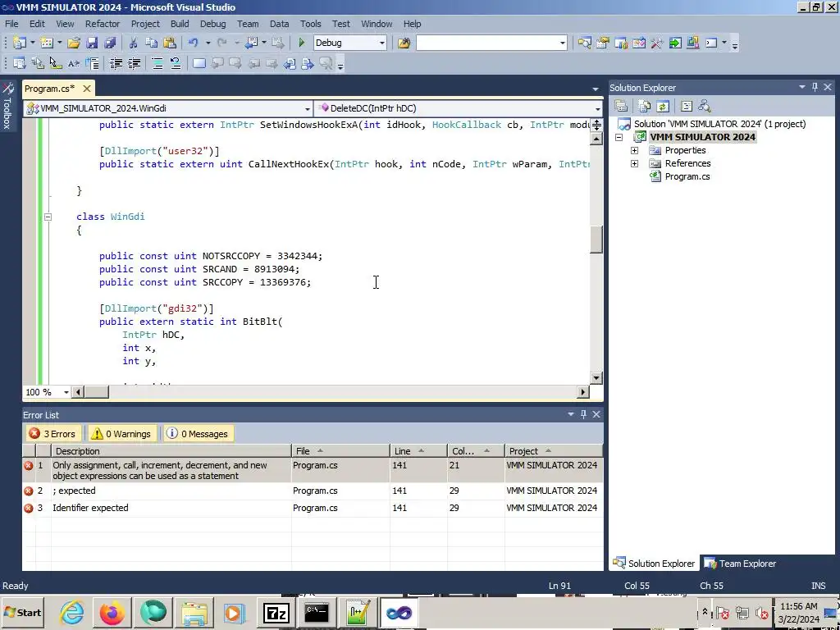Click the editor horizontal scroll right arrow
Viewport: 840px width, 630px height.
pos(583,392)
